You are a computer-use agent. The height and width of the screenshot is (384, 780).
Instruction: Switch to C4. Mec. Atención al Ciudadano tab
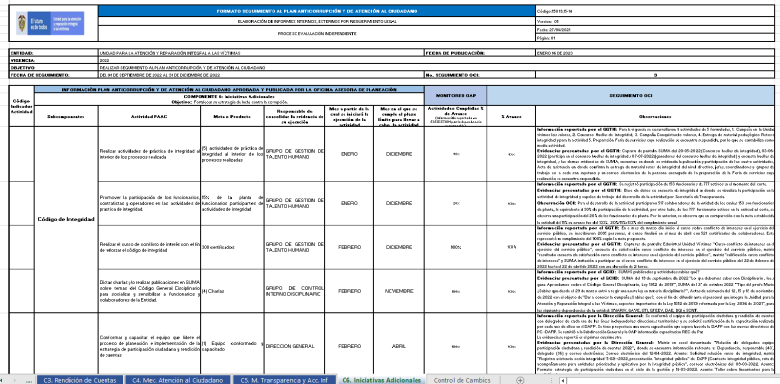click(178, 380)
